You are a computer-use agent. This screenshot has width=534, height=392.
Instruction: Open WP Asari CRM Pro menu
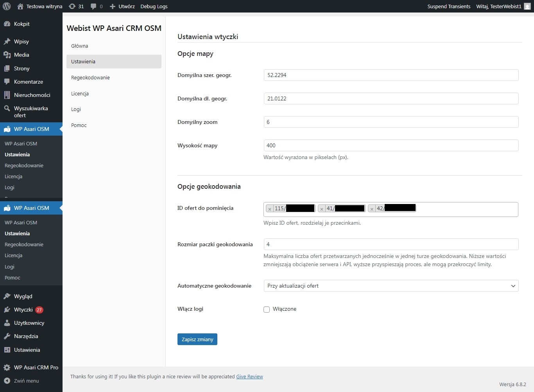pos(36,367)
